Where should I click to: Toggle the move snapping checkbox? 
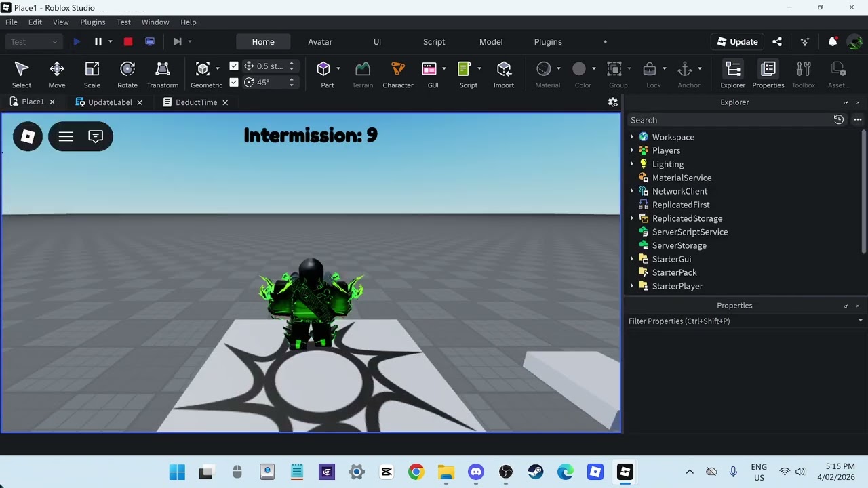click(234, 66)
